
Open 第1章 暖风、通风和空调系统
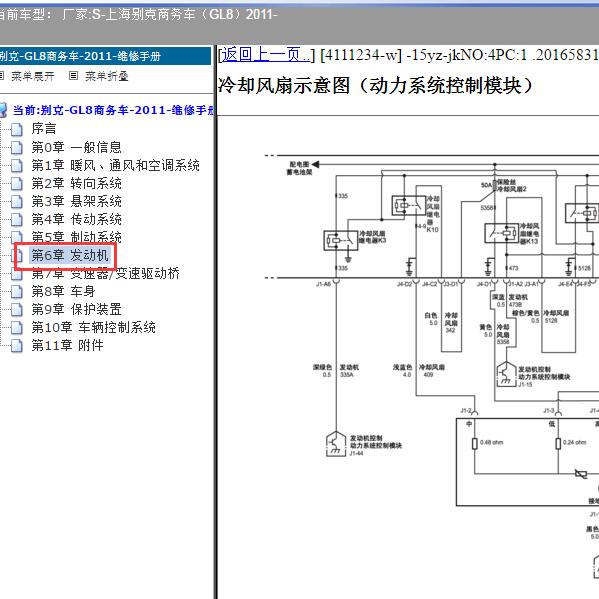coord(115,165)
